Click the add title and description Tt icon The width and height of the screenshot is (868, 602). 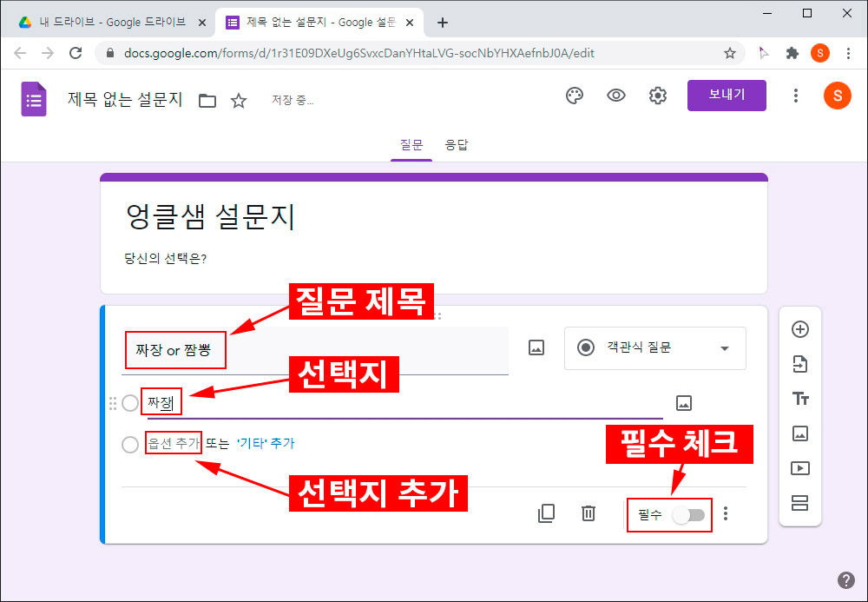pos(799,399)
